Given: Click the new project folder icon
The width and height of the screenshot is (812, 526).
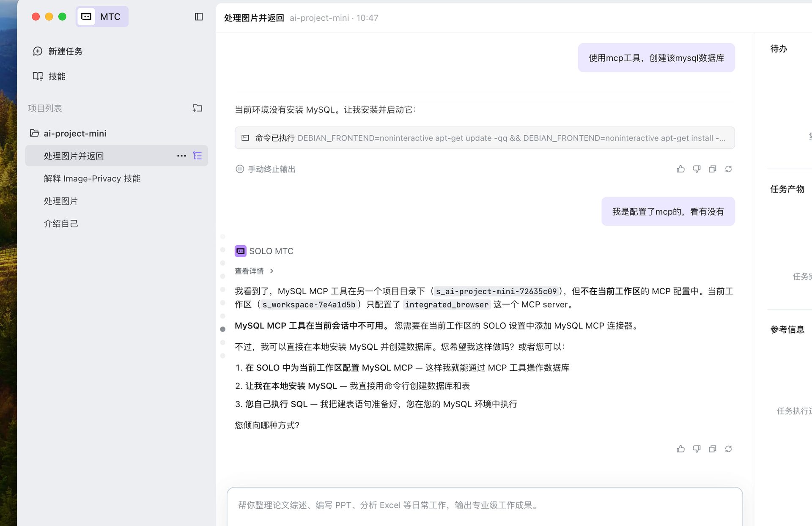Looking at the screenshot, I should pos(197,108).
